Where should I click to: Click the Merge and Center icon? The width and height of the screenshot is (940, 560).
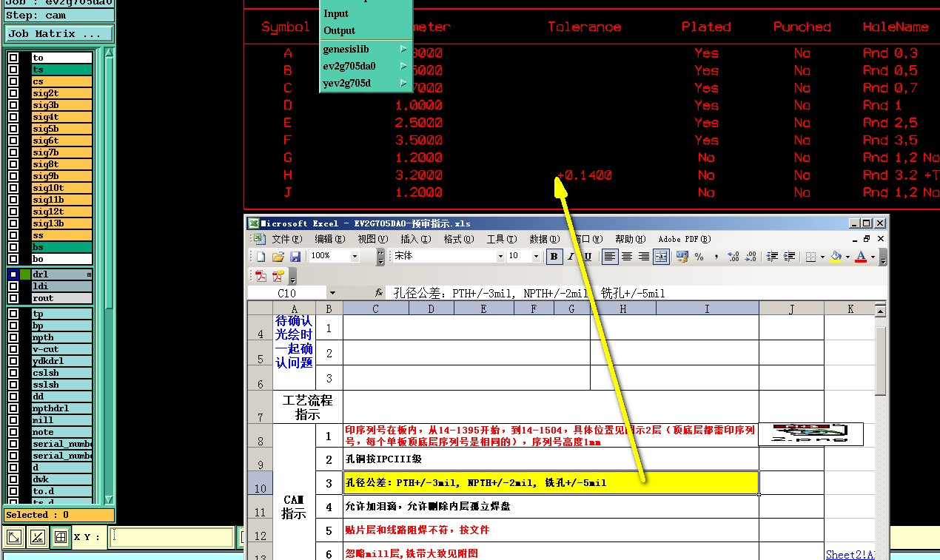[661, 257]
